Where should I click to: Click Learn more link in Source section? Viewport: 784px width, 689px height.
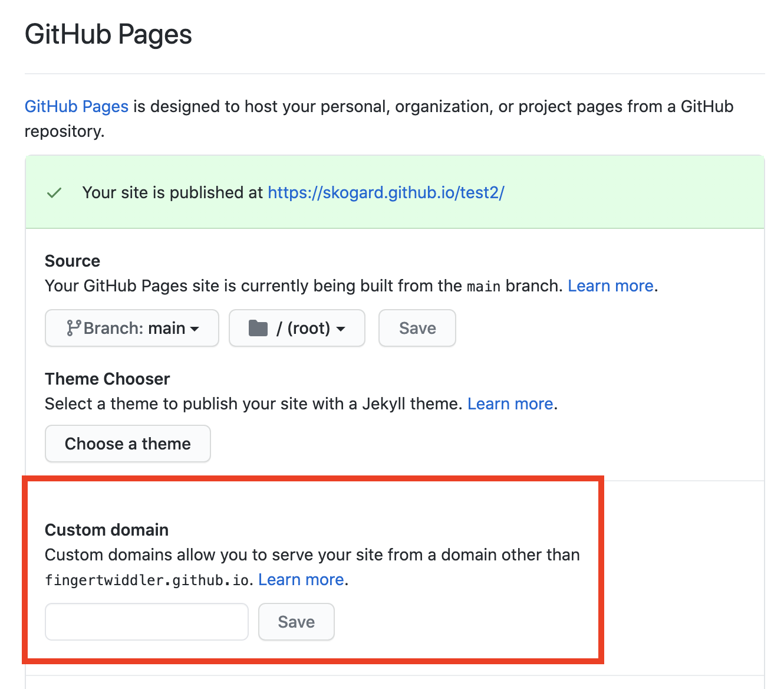611,286
